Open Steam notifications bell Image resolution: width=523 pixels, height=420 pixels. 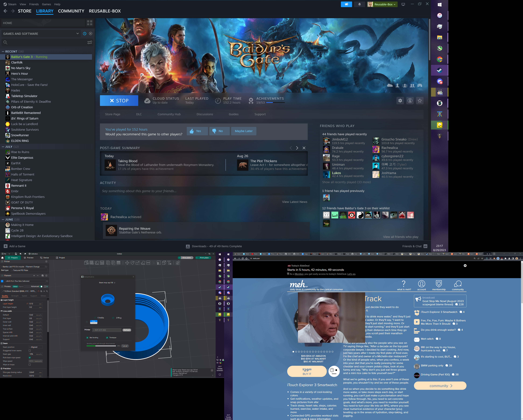click(359, 4)
